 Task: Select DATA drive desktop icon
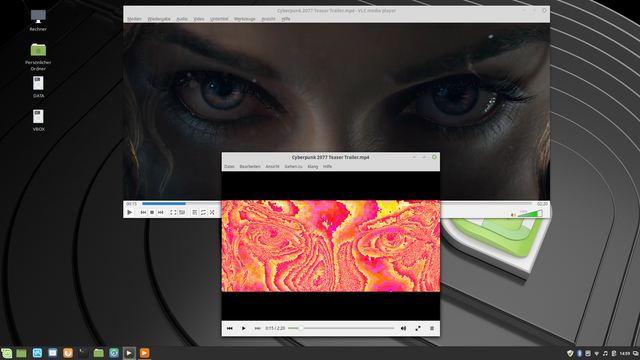tap(38, 87)
